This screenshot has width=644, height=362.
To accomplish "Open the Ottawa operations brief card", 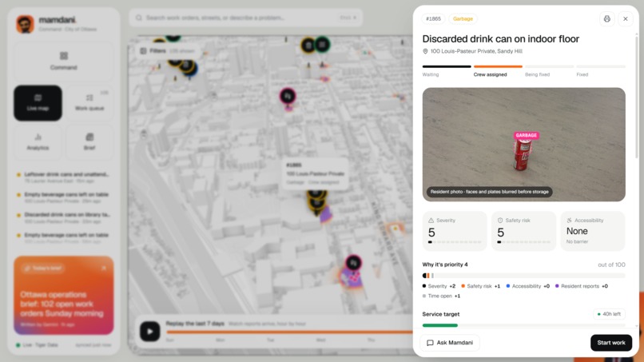I will 64,296.
